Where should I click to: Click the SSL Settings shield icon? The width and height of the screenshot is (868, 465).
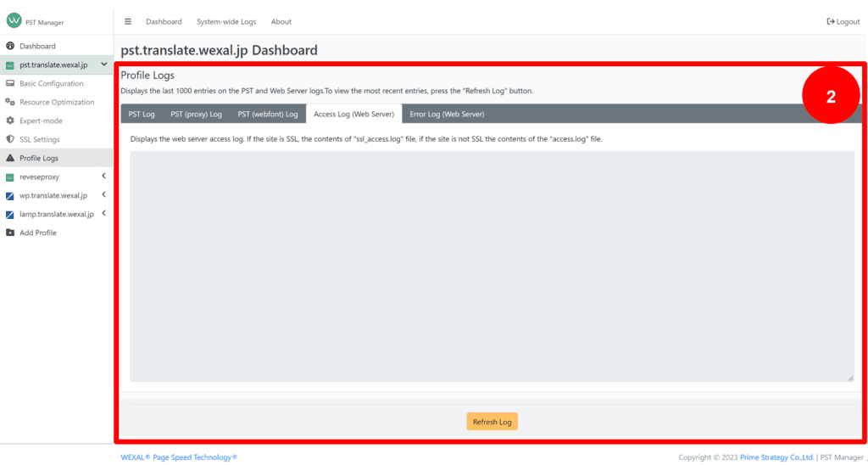(10, 140)
